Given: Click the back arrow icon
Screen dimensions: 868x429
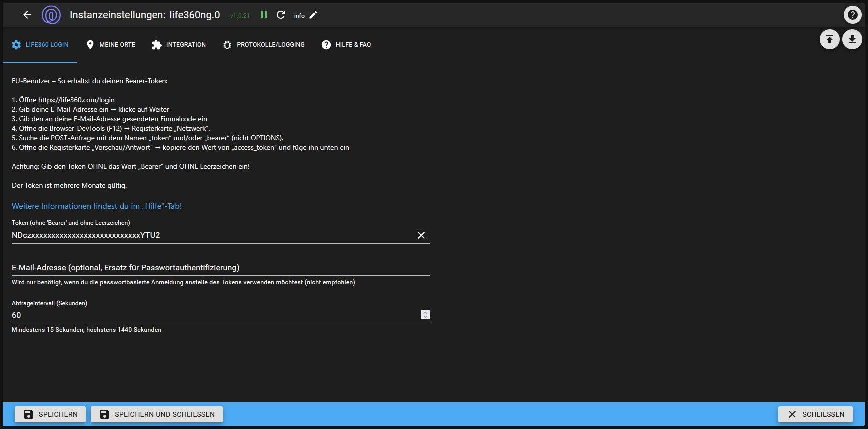Looking at the screenshot, I should click(x=27, y=15).
